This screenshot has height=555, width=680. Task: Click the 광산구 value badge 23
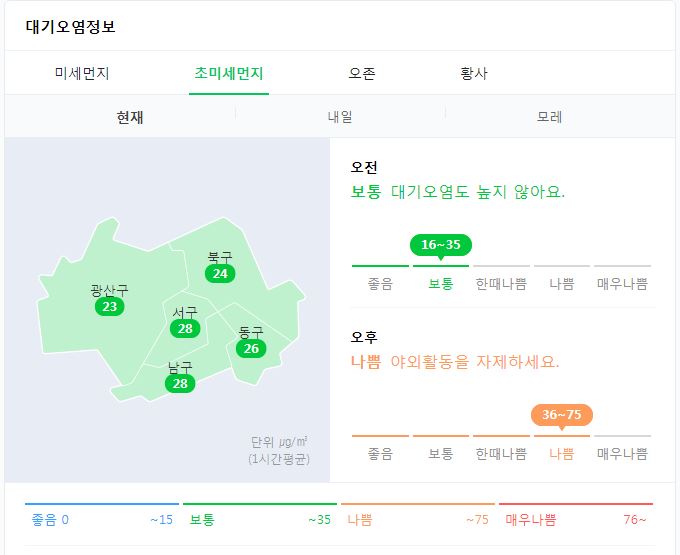(110, 307)
